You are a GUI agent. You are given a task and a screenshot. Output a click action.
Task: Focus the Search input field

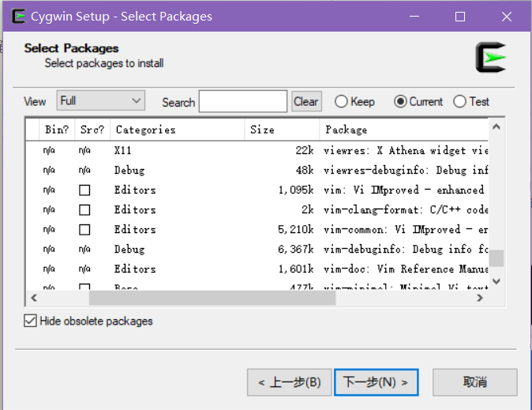pyautogui.click(x=243, y=101)
